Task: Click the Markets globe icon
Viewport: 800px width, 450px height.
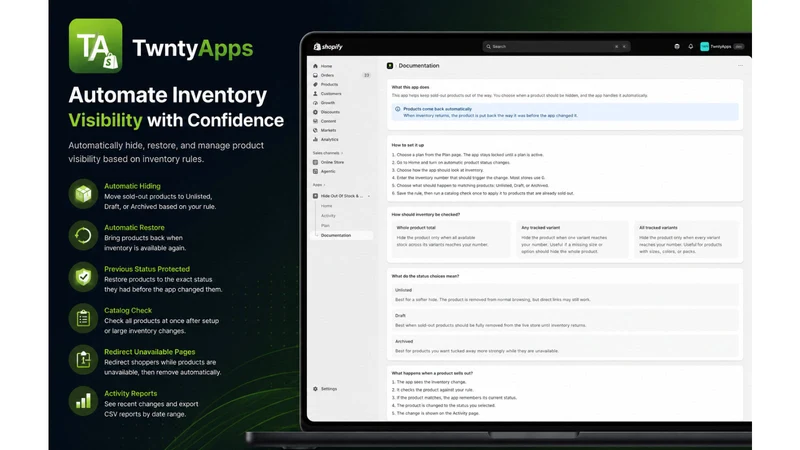Action: (x=315, y=130)
